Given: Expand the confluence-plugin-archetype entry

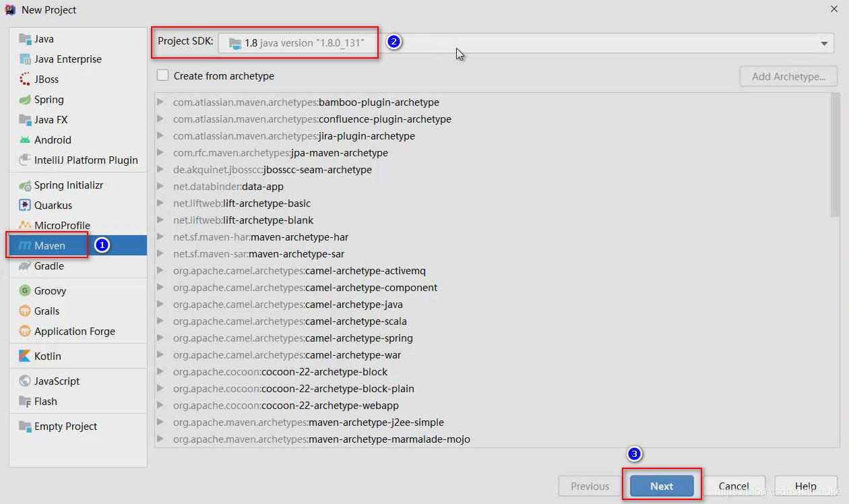Looking at the screenshot, I should pyautogui.click(x=160, y=119).
